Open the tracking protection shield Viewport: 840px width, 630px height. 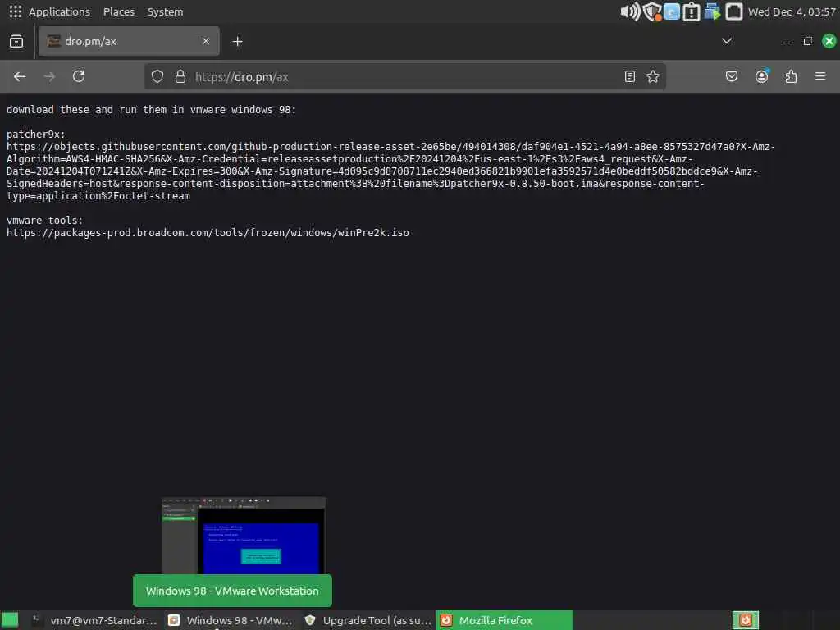click(x=157, y=76)
